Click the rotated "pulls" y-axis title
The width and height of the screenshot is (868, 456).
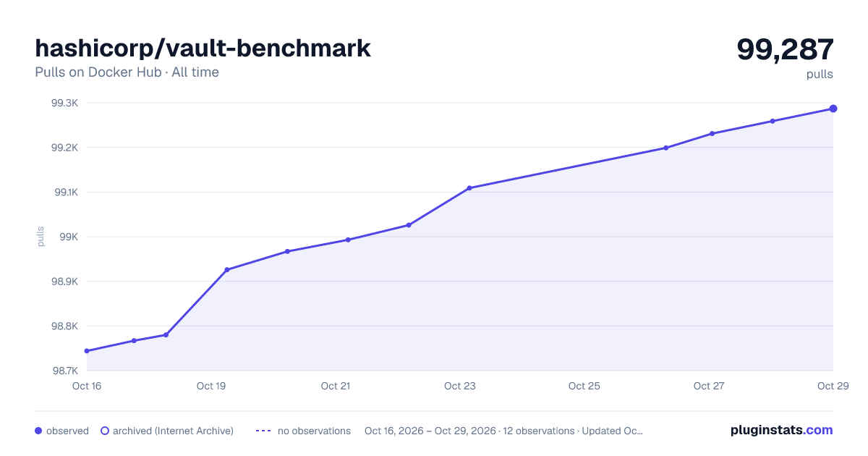click(41, 237)
